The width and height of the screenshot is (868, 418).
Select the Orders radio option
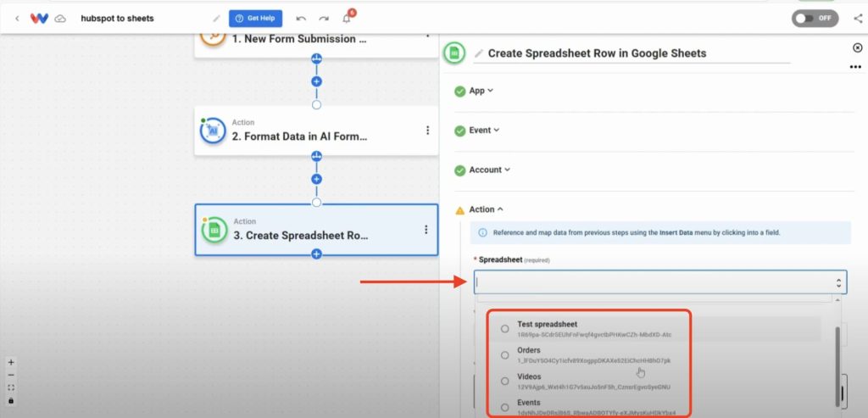(x=504, y=355)
